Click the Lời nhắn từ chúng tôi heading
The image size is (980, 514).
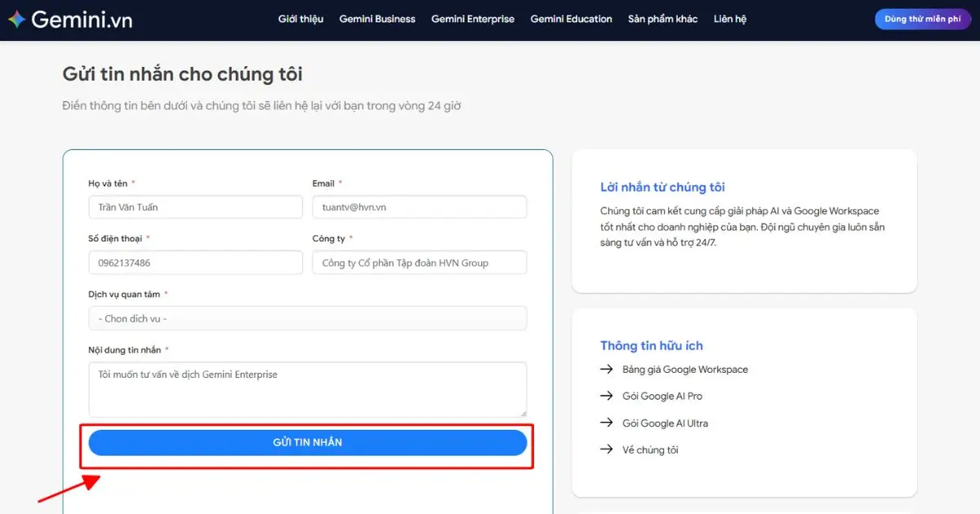tap(662, 187)
